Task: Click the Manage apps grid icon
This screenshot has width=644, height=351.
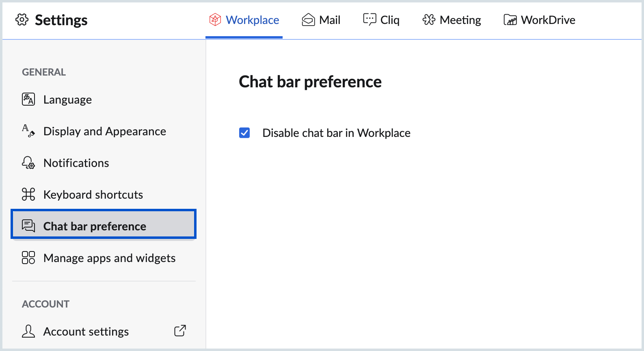Action: coord(28,258)
